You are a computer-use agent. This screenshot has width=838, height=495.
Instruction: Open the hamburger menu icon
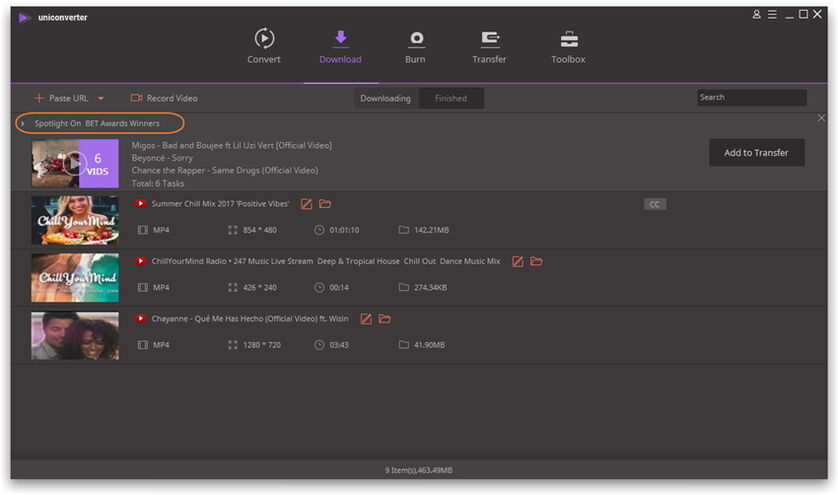coord(772,14)
